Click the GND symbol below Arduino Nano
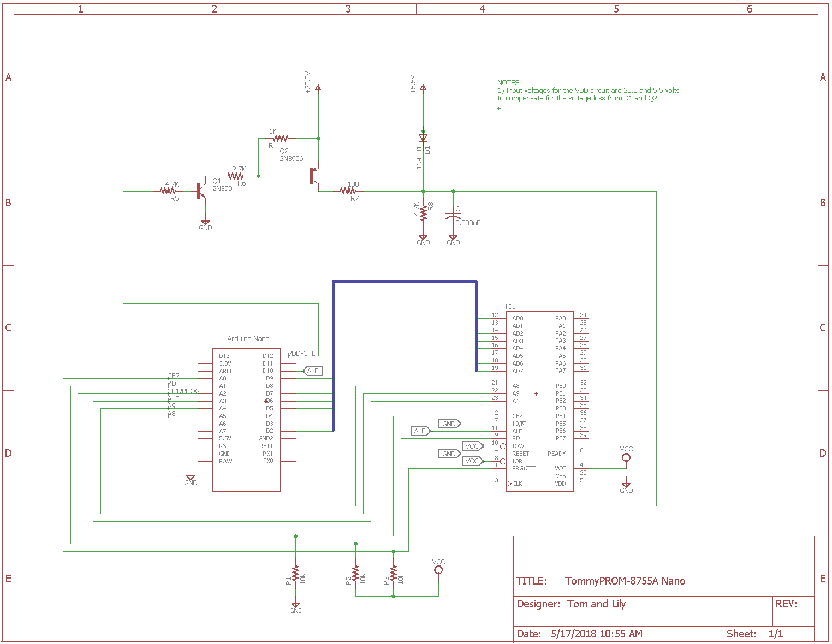The height and width of the screenshot is (644, 832). [x=191, y=480]
